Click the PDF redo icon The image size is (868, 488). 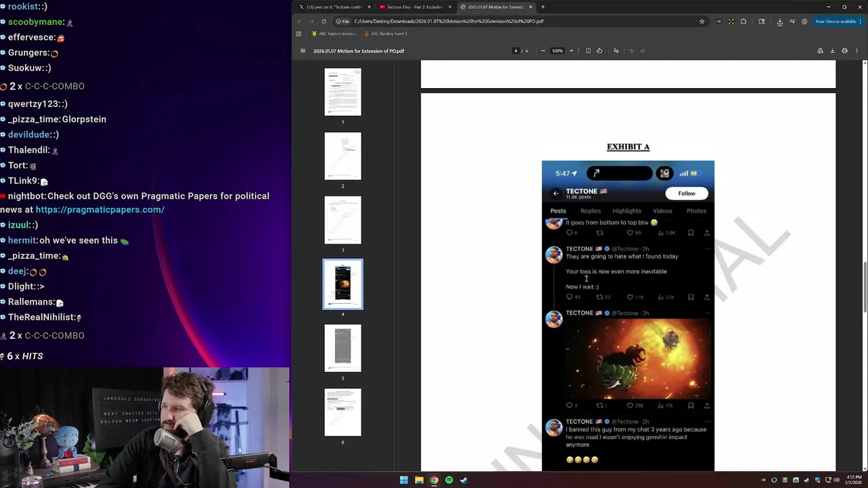point(642,51)
